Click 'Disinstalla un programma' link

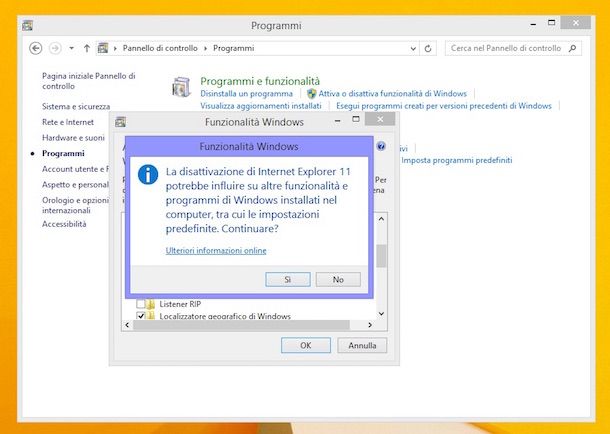tap(246, 94)
